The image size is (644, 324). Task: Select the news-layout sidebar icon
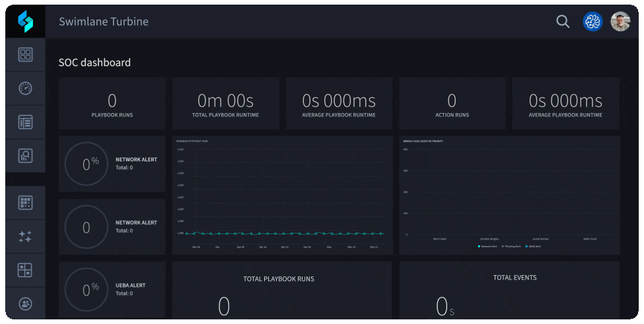(25, 122)
